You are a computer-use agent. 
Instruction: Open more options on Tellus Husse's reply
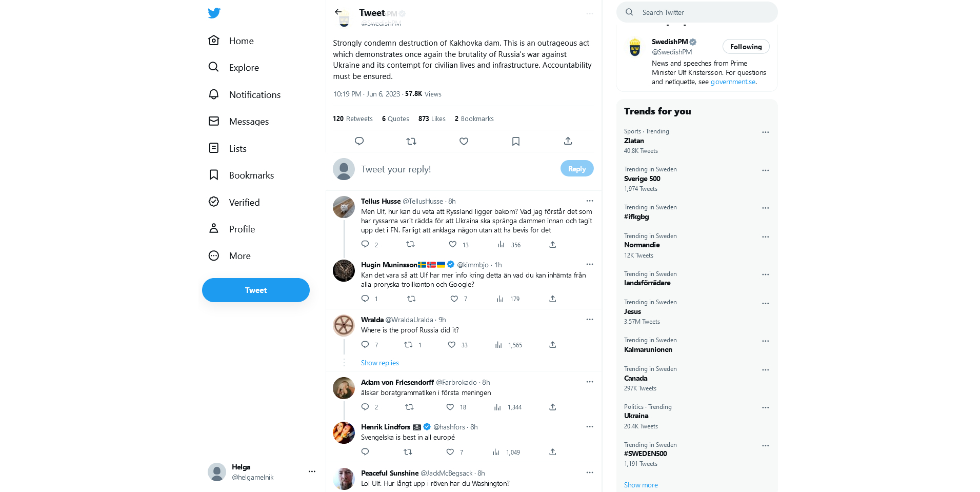[589, 201]
